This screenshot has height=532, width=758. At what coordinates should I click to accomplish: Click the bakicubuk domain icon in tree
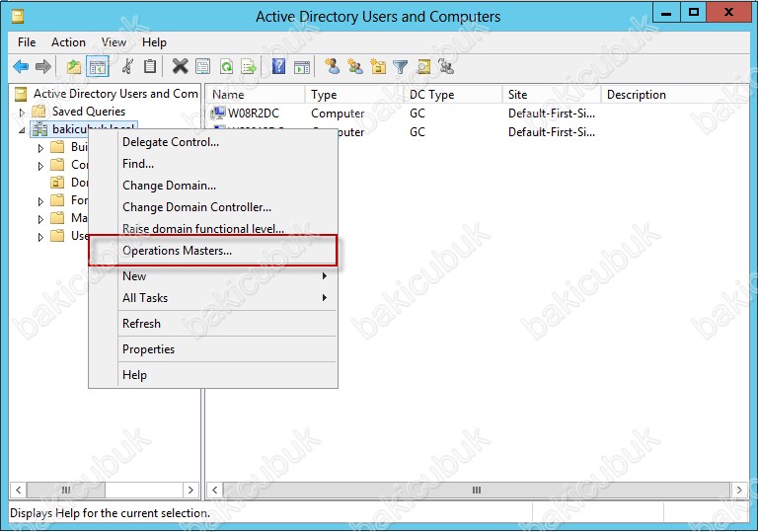point(39,129)
